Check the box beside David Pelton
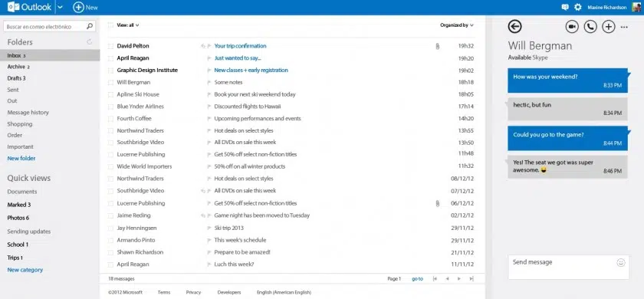Image resolution: width=644 pixels, height=299 pixels. tap(110, 47)
